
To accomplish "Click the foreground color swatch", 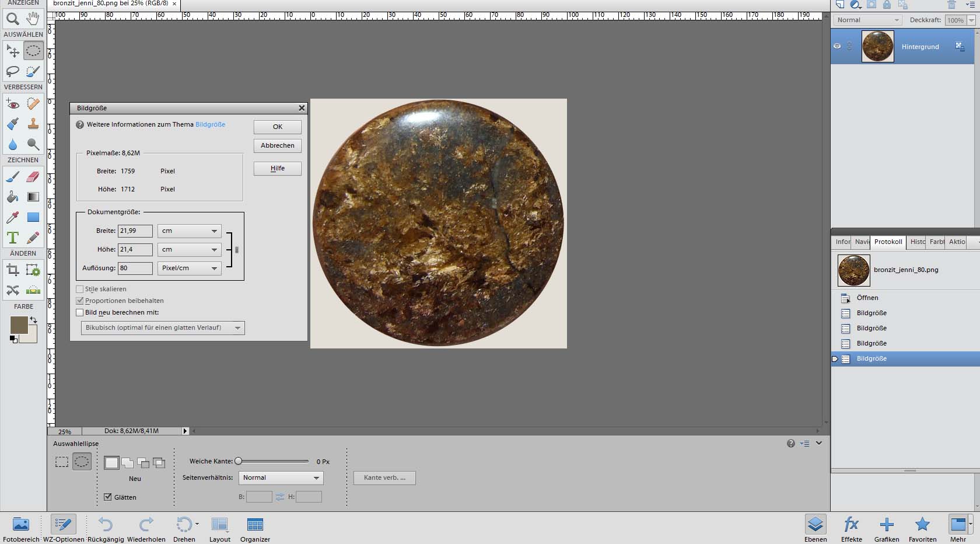I will (19, 325).
